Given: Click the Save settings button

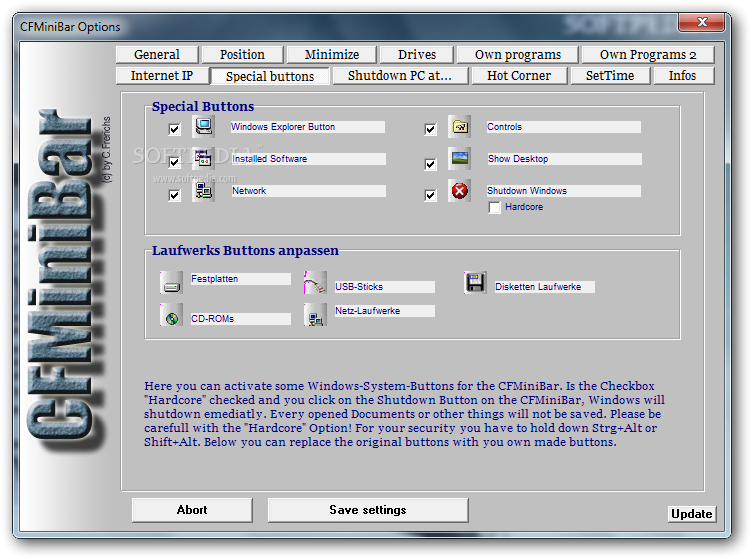Looking at the screenshot, I should point(368,510).
